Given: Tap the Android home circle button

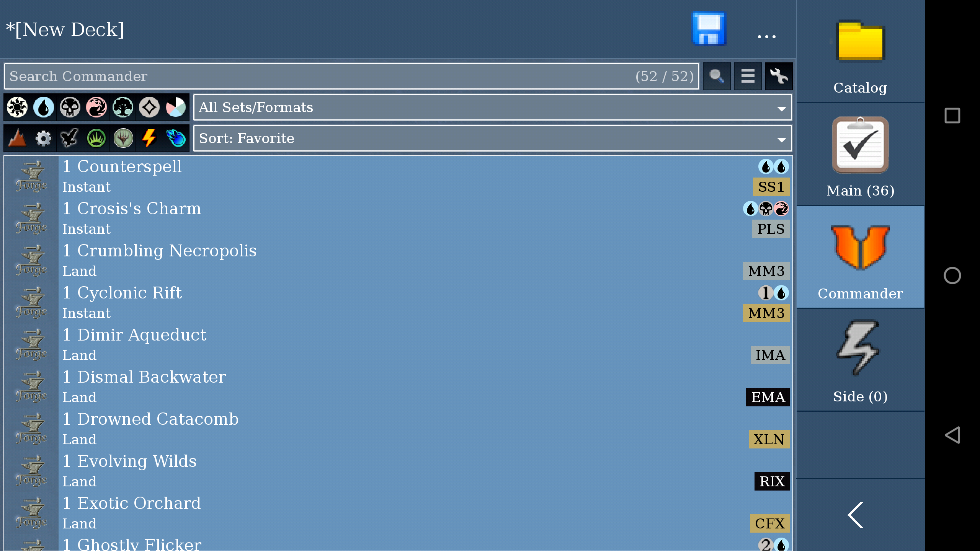Looking at the screenshot, I should (952, 275).
